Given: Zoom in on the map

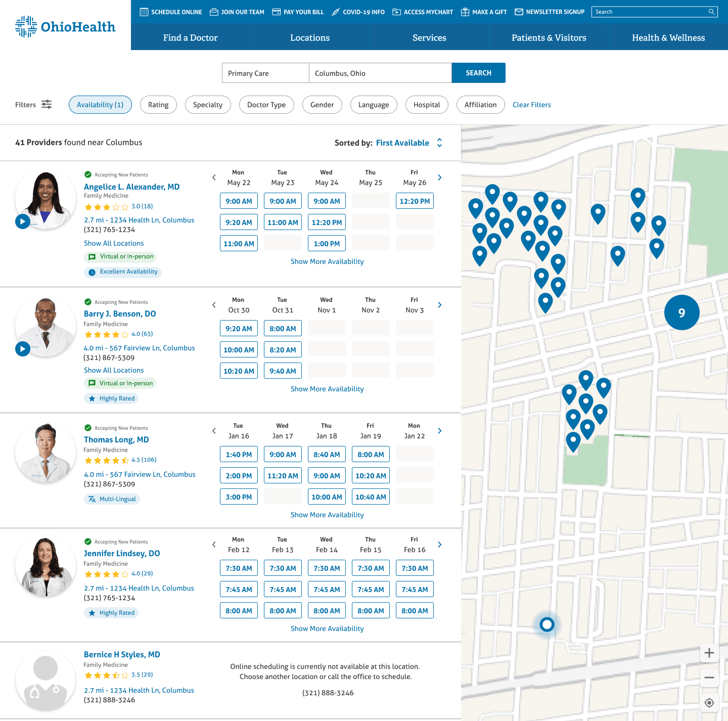Looking at the screenshot, I should click(x=709, y=653).
